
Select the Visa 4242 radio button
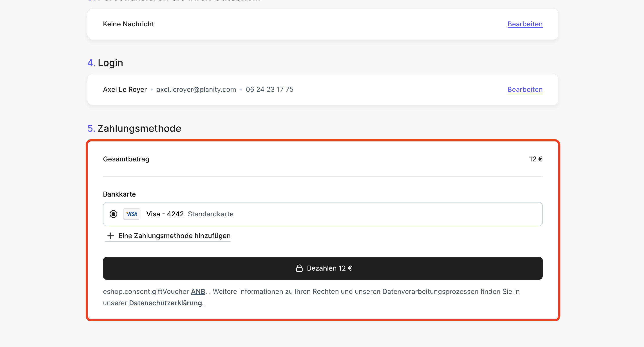(113, 214)
